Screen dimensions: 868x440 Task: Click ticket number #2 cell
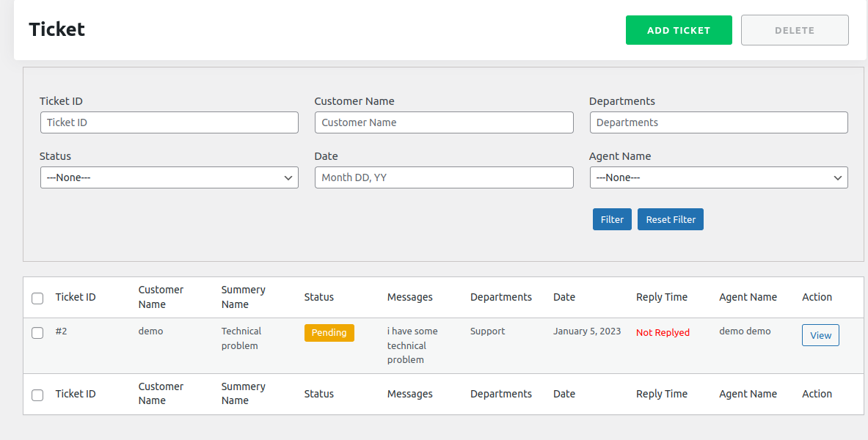(62, 331)
